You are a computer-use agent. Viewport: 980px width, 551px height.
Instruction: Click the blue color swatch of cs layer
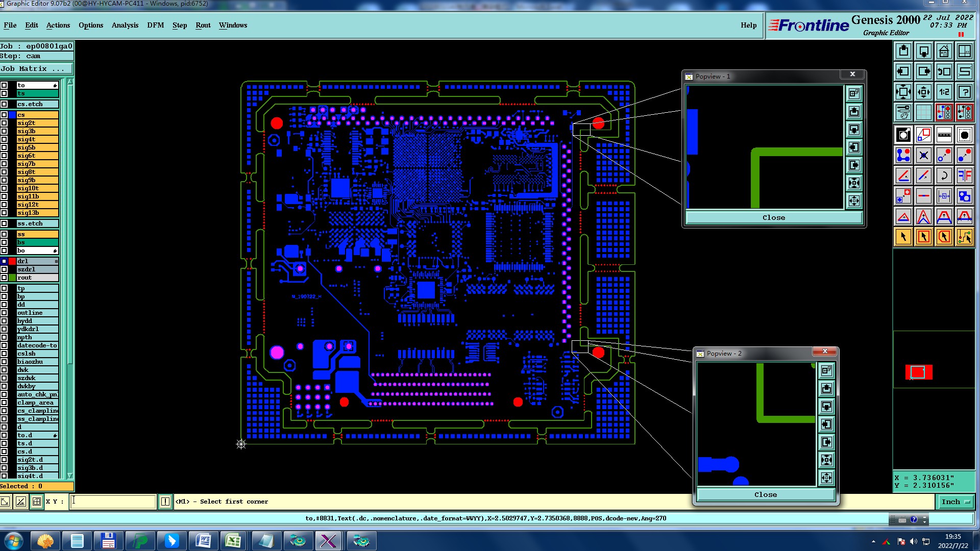(x=12, y=115)
